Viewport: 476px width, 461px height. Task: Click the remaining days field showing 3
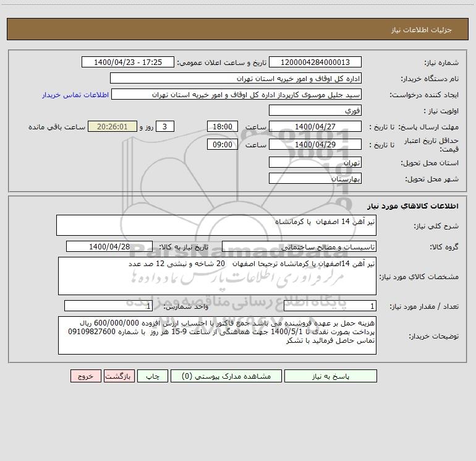[165, 127]
